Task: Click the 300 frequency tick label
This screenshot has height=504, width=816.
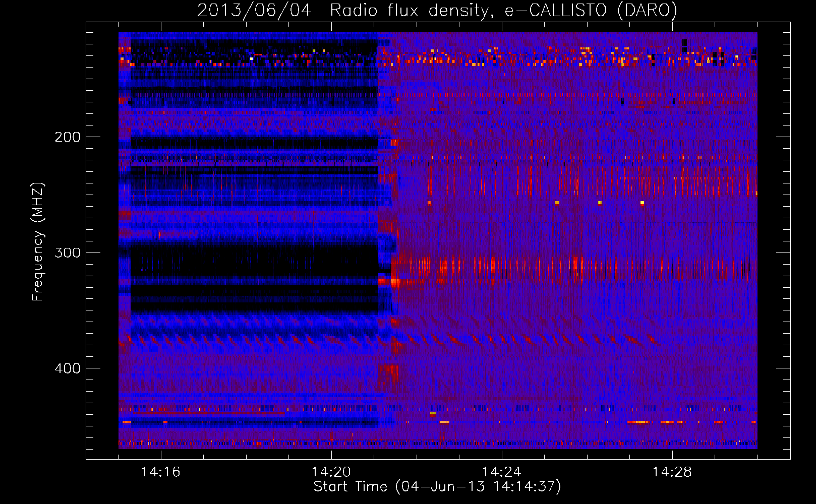Action: coord(68,253)
